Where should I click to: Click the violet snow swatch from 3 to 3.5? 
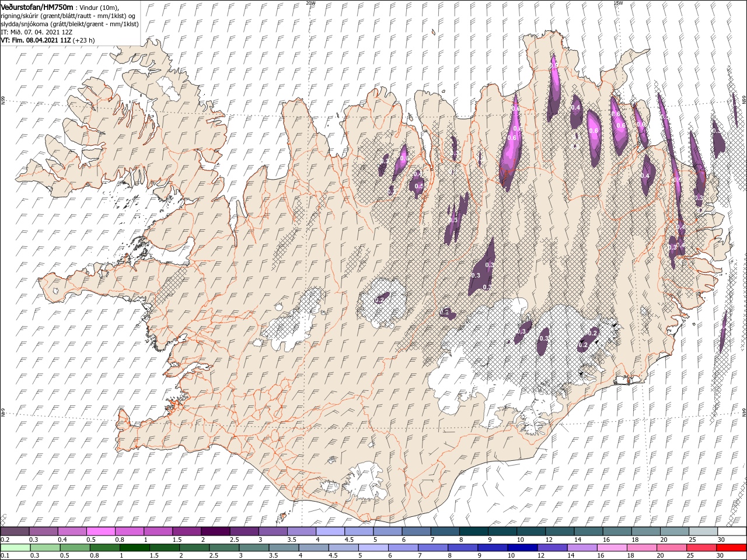pos(272,531)
